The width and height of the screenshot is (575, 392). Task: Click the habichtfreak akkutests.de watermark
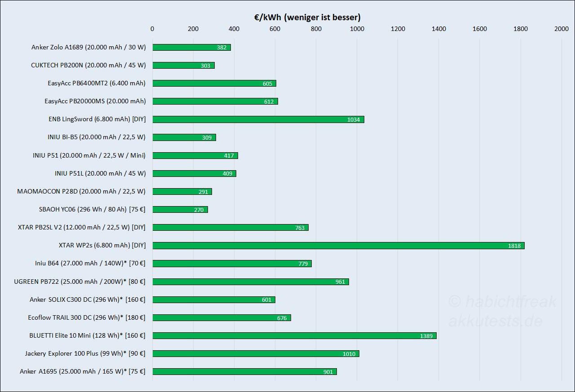tap(502, 311)
